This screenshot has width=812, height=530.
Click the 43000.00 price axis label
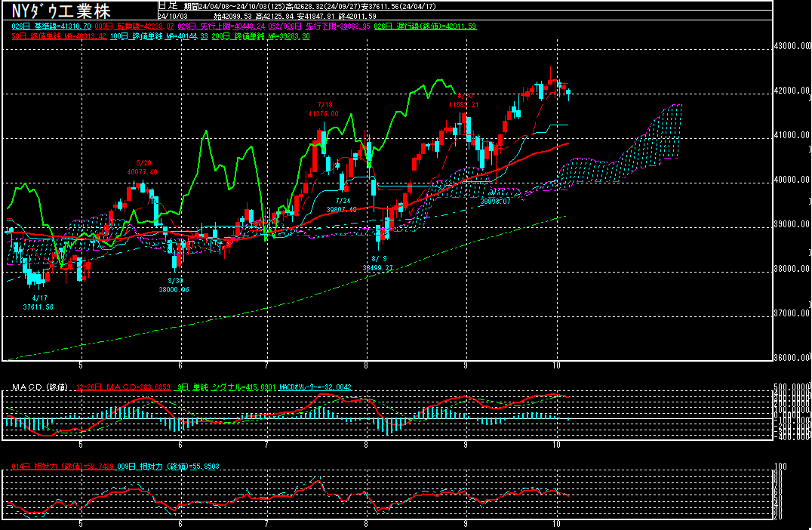coord(792,46)
